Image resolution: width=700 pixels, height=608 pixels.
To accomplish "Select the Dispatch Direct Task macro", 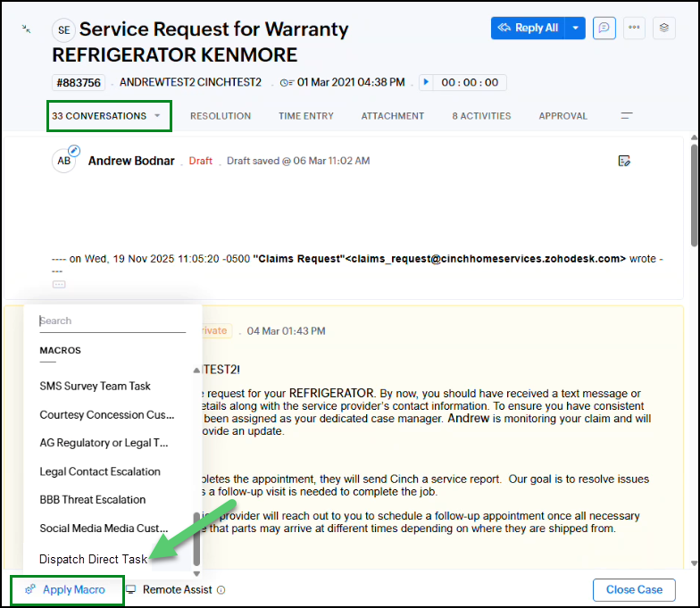I will 93,559.
